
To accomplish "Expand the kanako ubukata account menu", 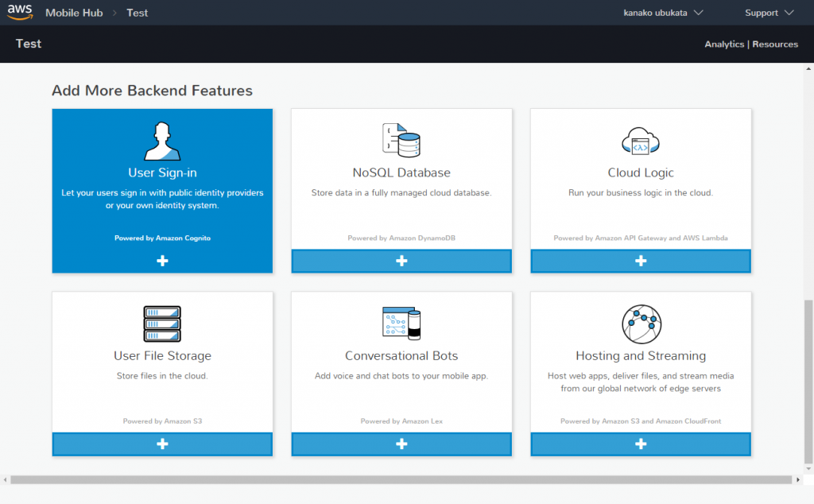I will pyautogui.click(x=663, y=13).
